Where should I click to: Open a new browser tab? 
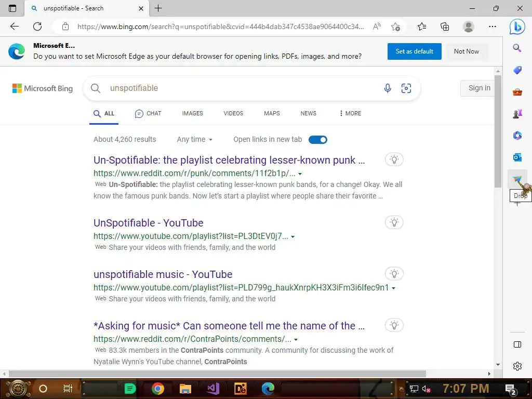tap(158, 8)
